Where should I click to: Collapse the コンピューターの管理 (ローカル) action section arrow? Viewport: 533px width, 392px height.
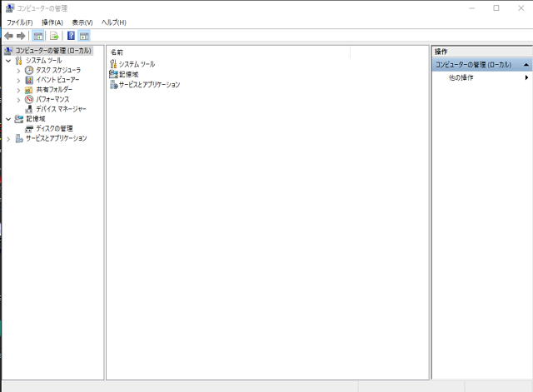(x=526, y=65)
